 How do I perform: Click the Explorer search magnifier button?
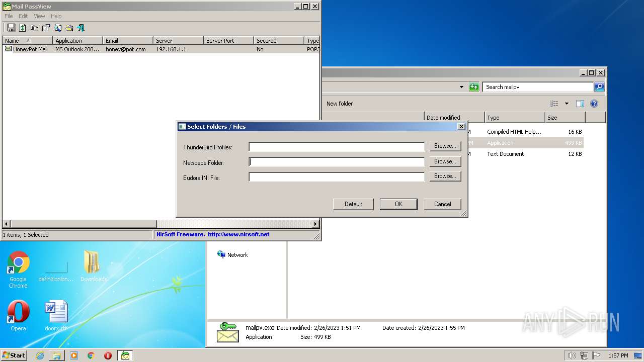[599, 87]
